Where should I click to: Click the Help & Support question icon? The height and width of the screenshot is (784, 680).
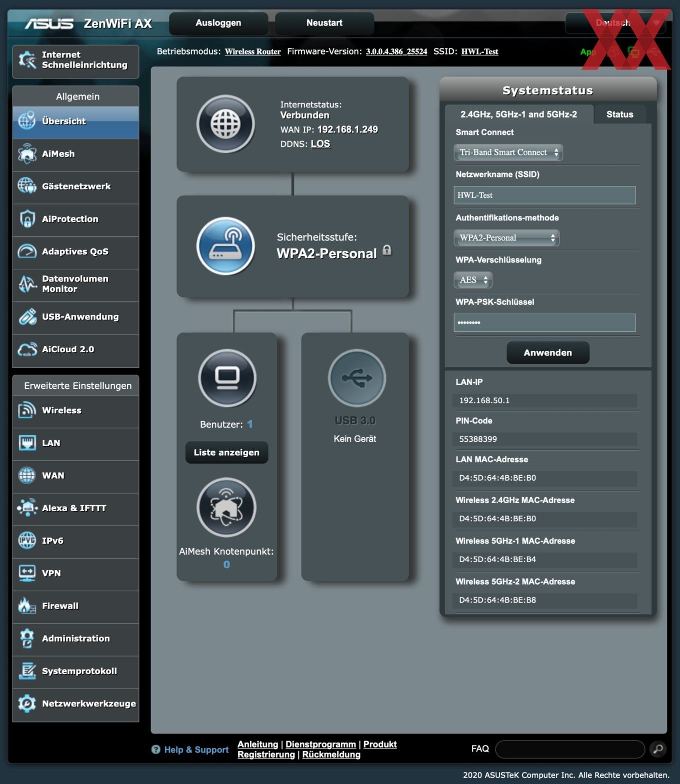tap(156, 750)
